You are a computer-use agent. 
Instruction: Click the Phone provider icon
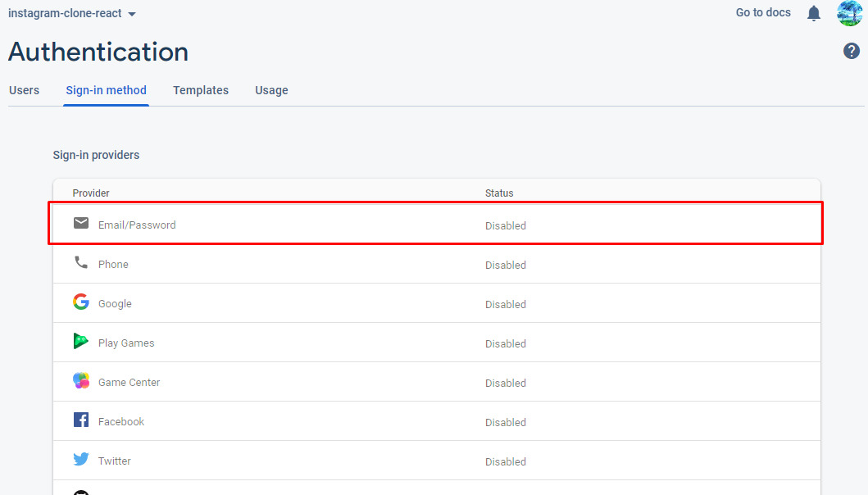pos(81,263)
